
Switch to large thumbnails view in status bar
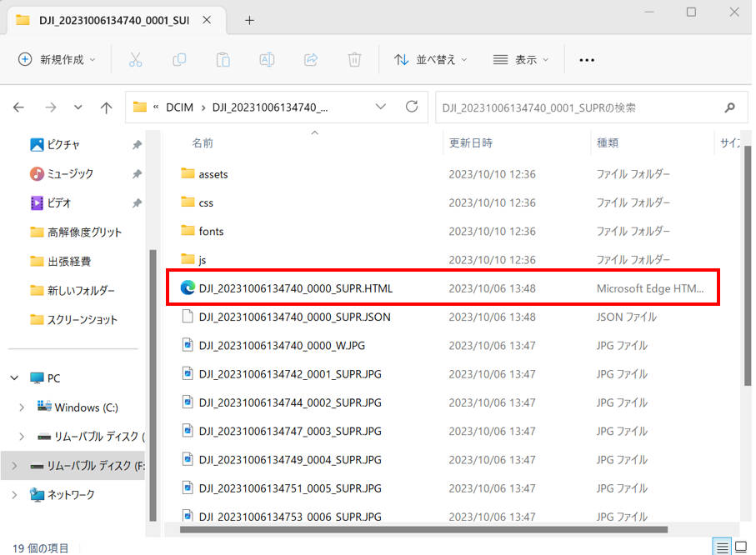tap(740, 547)
